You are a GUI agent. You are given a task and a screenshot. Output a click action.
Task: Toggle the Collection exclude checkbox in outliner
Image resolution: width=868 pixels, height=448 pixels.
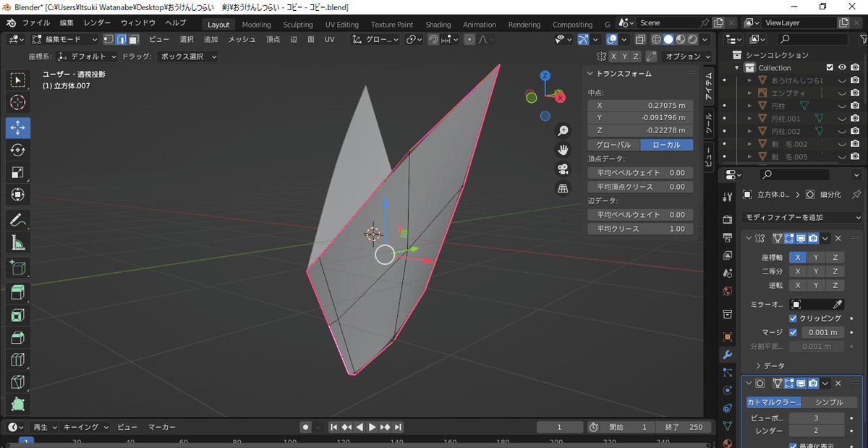tap(830, 68)
